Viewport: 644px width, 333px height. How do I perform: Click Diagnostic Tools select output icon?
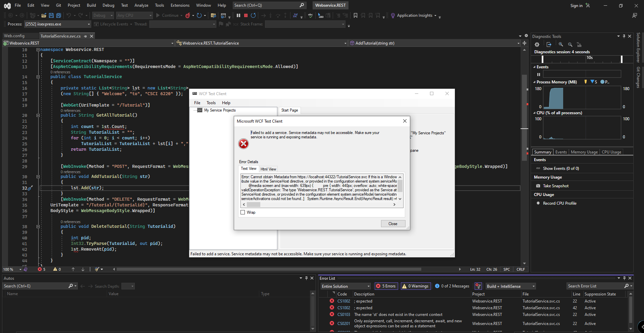pyautogui.click(x=549, y=45)
